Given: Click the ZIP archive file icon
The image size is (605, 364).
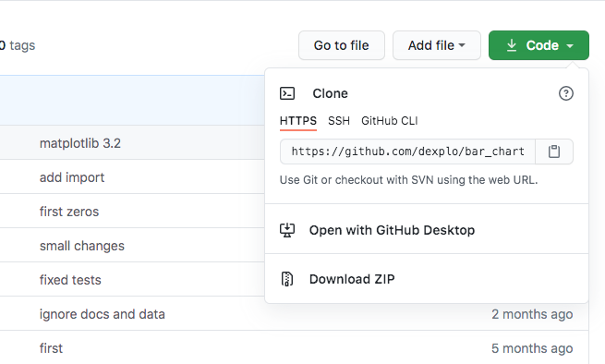Looking at the screenshot, I should [287, 279].
